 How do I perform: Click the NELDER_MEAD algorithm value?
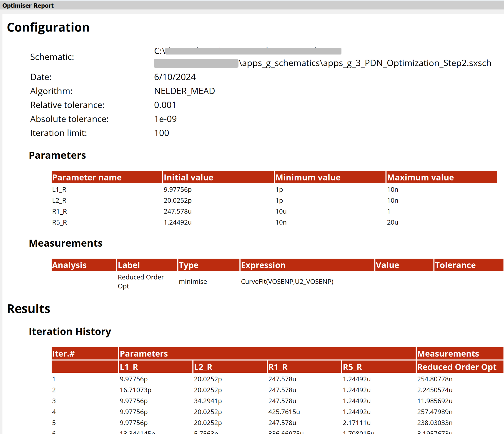click(x=184, y=91)
